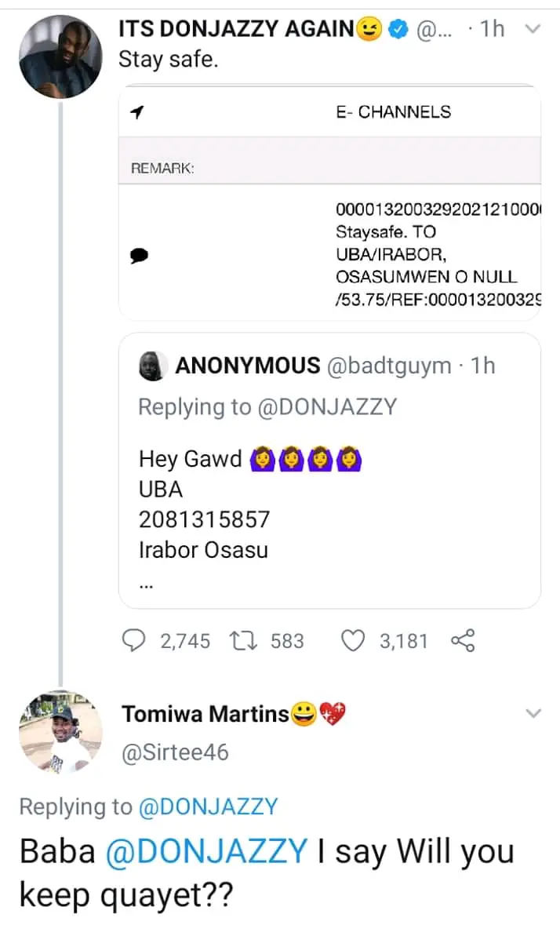Screen dimensions: 560x925
Task: Tap the location arrow in receipt
Action: tap(137, 113)
